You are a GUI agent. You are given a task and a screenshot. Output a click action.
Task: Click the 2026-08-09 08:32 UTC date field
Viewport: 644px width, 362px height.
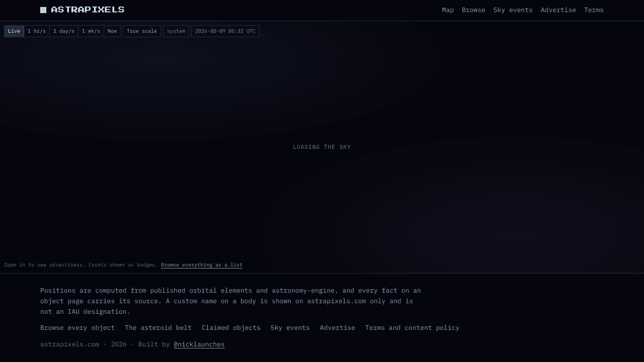point(225,31)
